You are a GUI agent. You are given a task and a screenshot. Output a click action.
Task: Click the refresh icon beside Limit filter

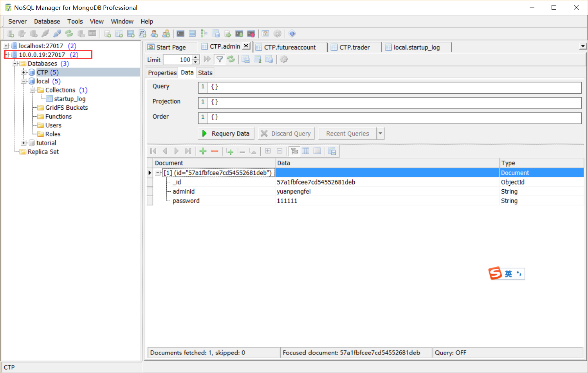231,59
